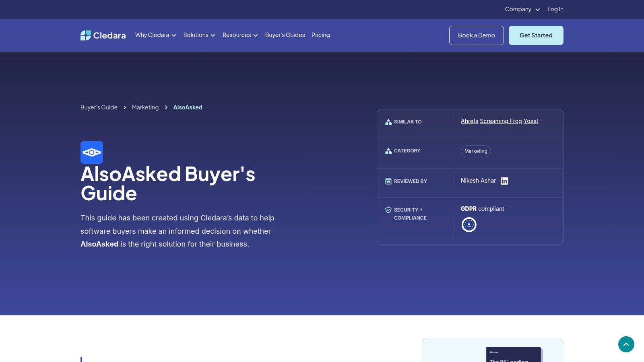The image size is (644, 362).
Task: Open the Ahrefs similar tool link
Action: click(469, 121)
